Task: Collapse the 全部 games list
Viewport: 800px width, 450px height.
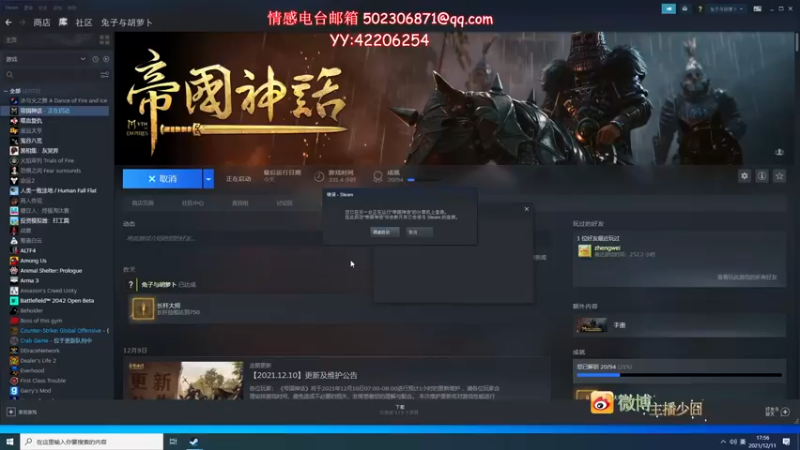Action: [x=6, y=91]
